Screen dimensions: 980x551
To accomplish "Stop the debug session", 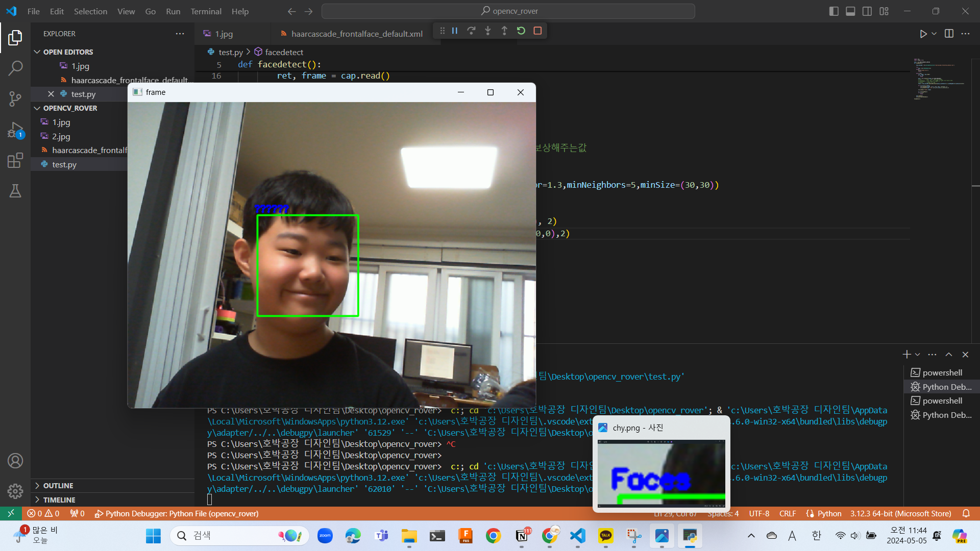I will click(x=537, y=31).
